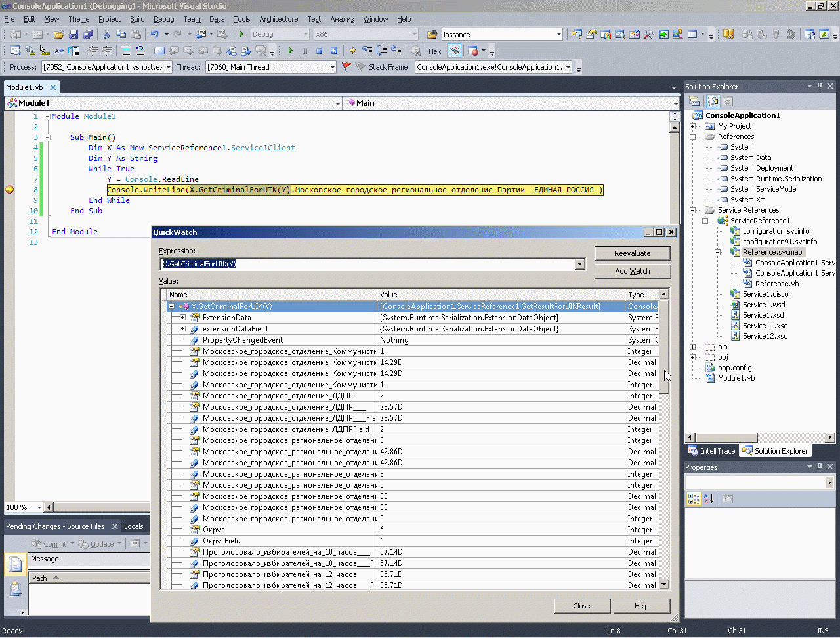Expand the ExtensionData row in QuickWatch

[182, 318]
